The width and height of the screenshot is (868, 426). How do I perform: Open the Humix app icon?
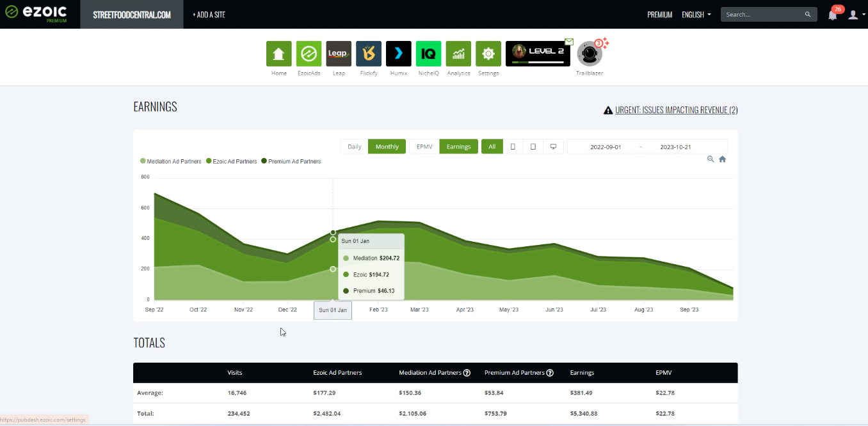click(399, 54)
